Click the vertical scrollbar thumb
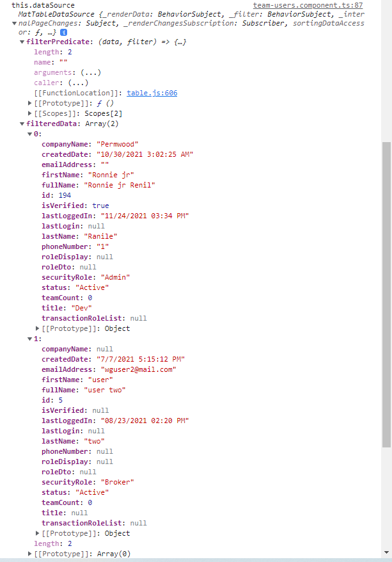 tap(386, 294)
